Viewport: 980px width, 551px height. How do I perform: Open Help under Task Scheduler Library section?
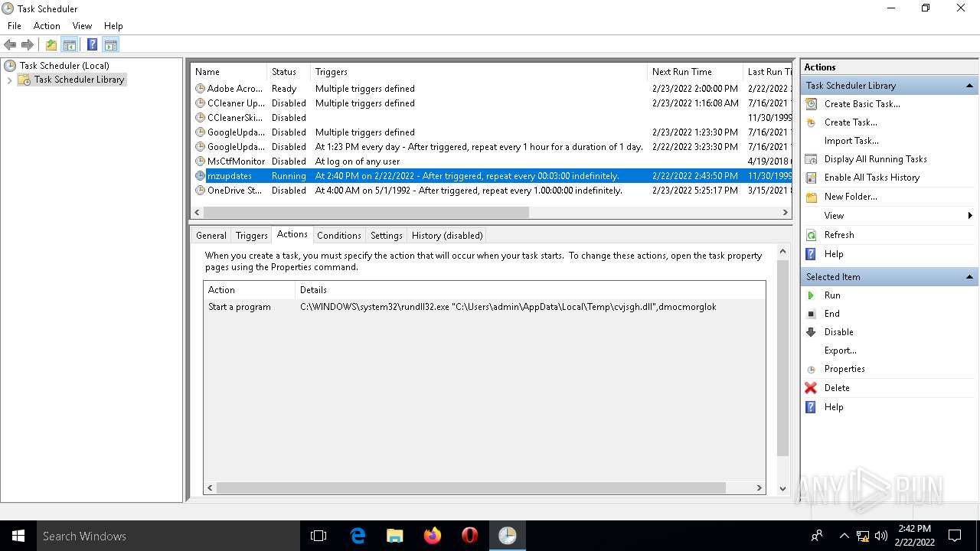point(834,254)
